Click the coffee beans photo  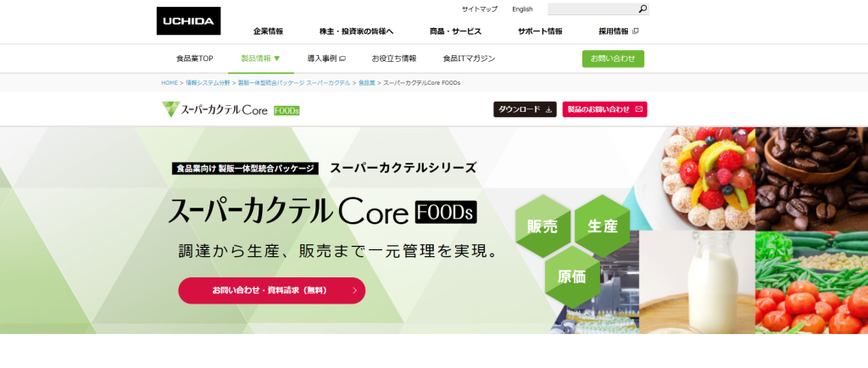811,178
